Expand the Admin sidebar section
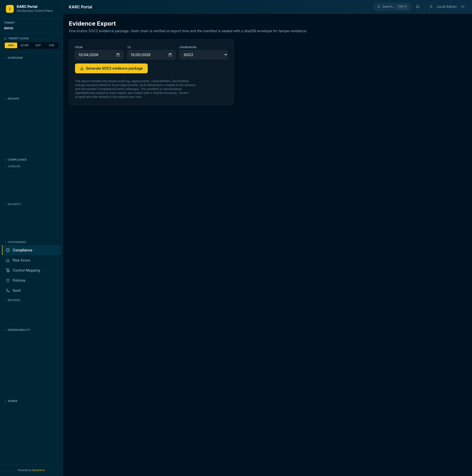Image resolution: width=472 pixels, height=476 pixels. pyautogui.click(x=13, y=401)
